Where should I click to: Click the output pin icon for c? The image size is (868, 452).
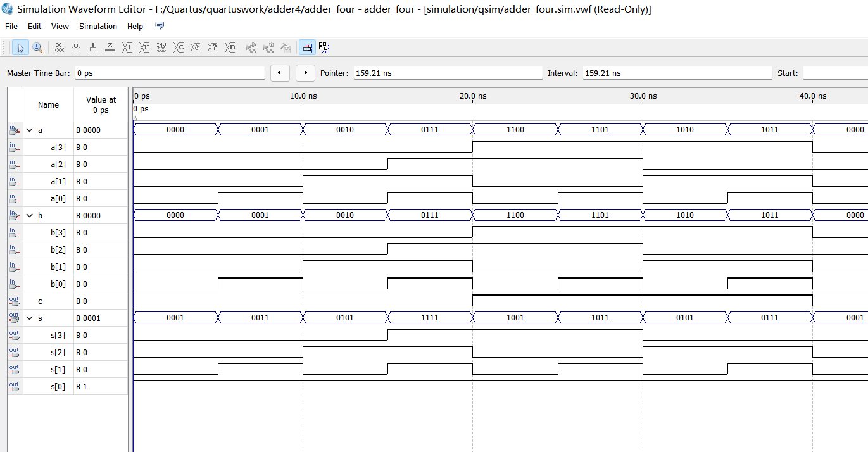[15, 301]
